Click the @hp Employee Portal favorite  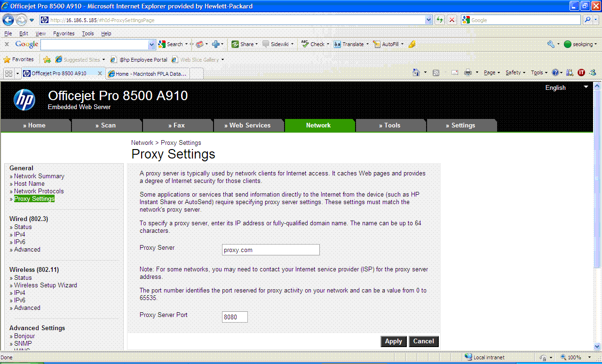(x=139, y=60)
